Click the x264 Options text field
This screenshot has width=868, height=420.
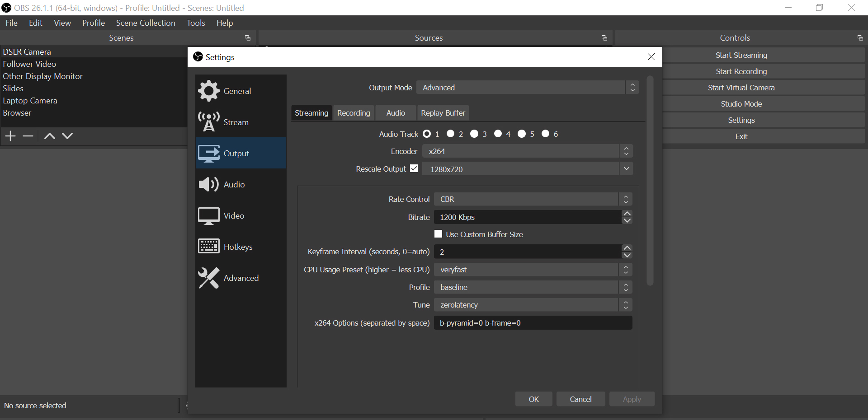coord(533,323)
